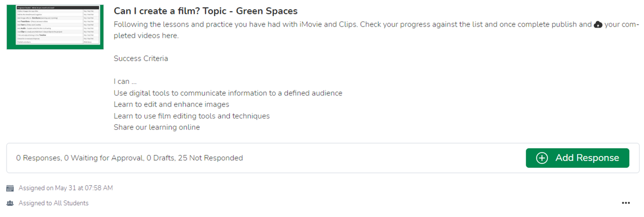Open the three-dots more options menu
Viewport: 644px width, 217px height.
(625, 203)
